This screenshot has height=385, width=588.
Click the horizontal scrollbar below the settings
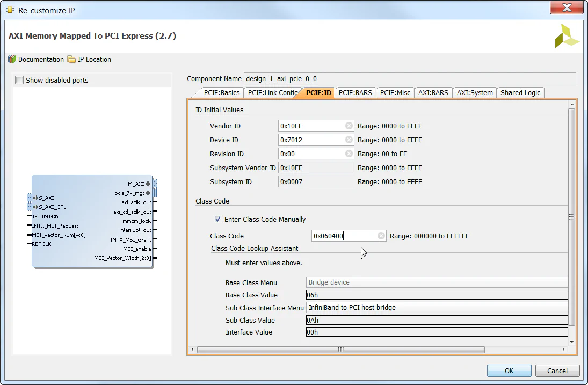pos(340,349)
